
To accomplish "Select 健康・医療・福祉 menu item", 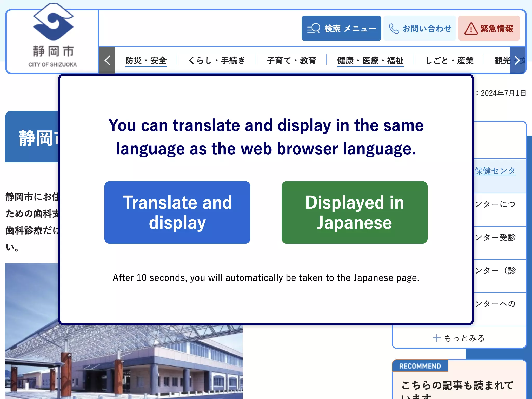I will (x=370, y=61).
